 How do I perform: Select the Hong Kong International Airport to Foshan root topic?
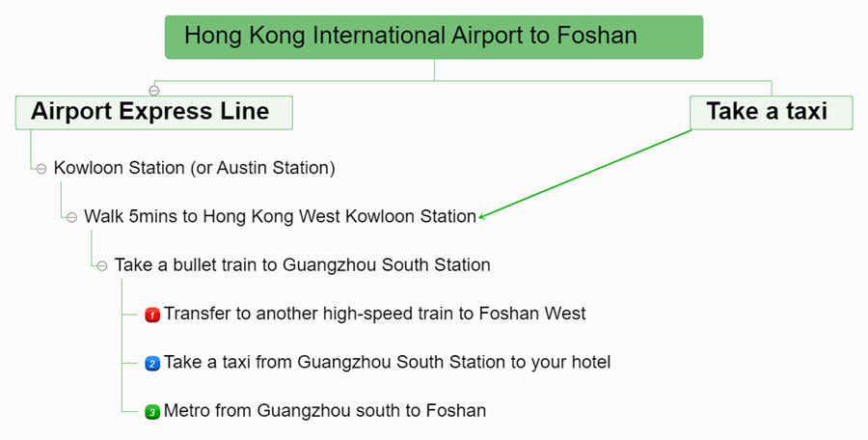[434, 37]
